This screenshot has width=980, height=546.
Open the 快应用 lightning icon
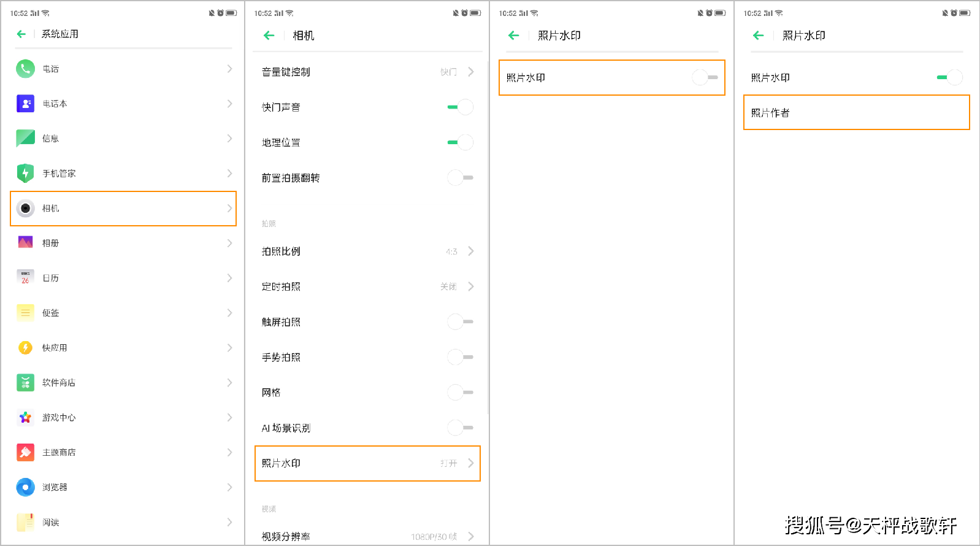[x=25, y=348]
